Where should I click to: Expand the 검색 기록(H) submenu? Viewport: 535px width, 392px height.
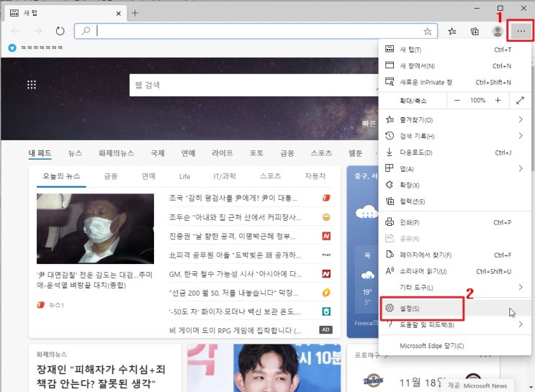pyautogui.click(x=454, y=136)
